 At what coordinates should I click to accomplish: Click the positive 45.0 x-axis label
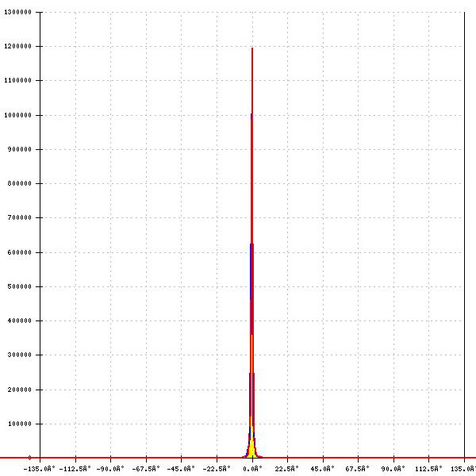[x=322, y=469]
